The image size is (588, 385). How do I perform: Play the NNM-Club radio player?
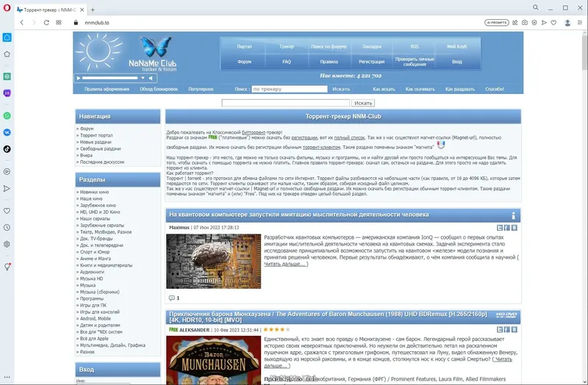79,78
